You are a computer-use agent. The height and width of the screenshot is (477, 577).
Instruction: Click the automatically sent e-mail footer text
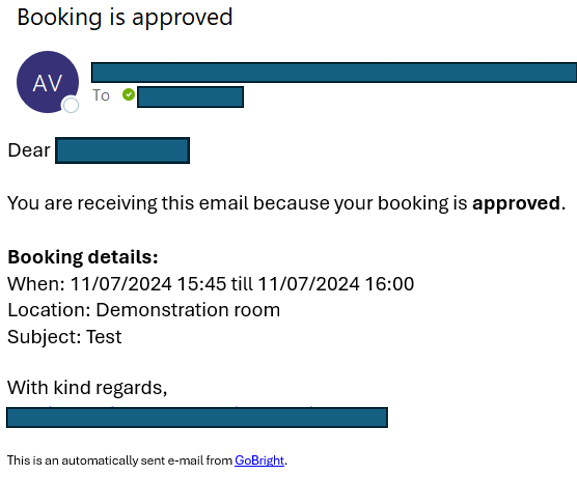tap(120, 460)
